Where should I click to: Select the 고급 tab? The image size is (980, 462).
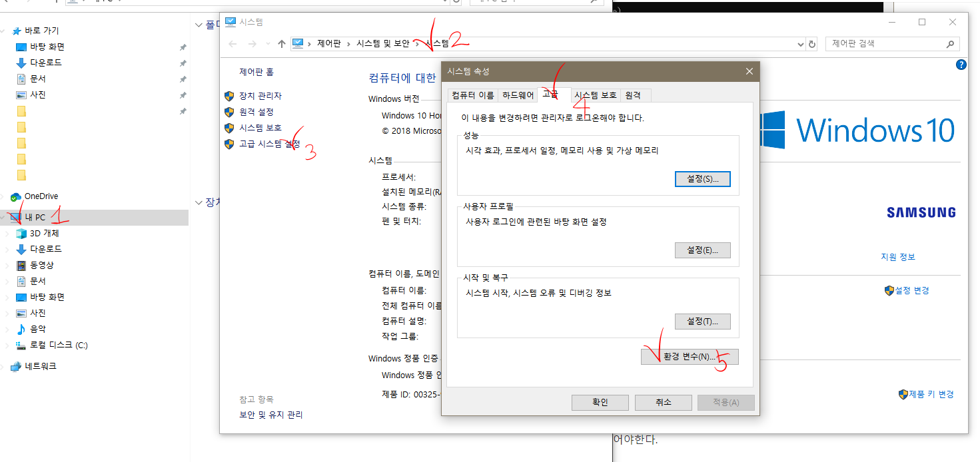554,94
